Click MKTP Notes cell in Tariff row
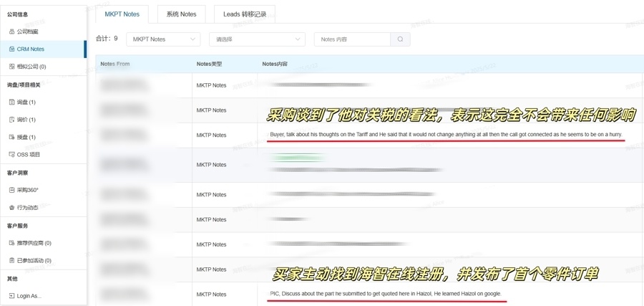Image resolution: width=644 pixels, height=306 pixels. pyautogui.click(x=211, y=135)
